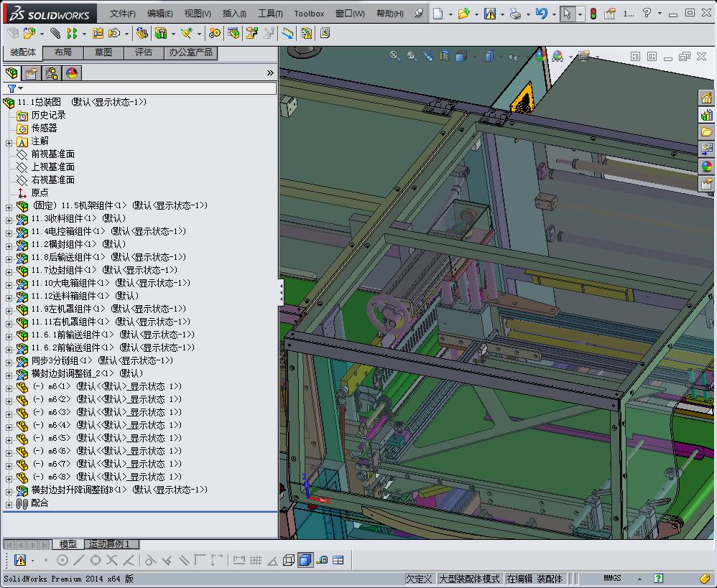This screenshot has width=717, height=588.
Task: Expand the 11.5机架组件 tree node
Action: 9,206
